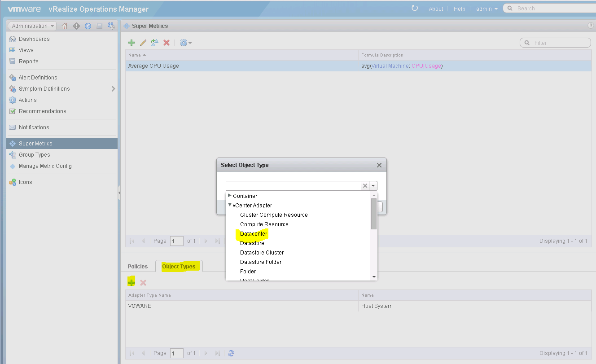
Task: Open the gear actions menu in Super Metrics toolbar
Action: tap(185, 43)
